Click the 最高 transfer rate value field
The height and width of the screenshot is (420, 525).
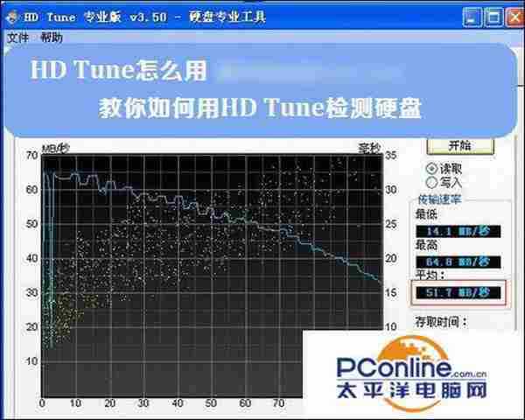(x=458, y=262)
